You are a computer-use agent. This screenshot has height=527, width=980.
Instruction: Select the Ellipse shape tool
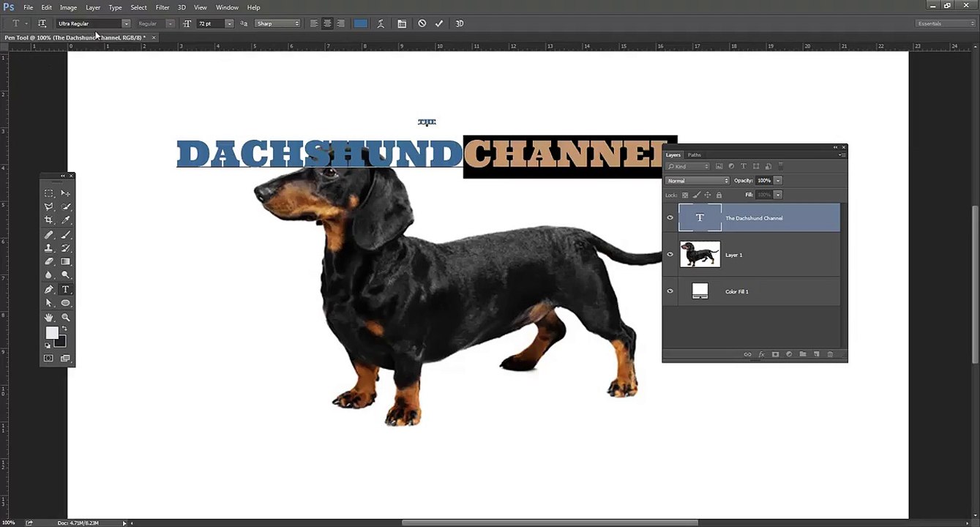pos(66,303)
